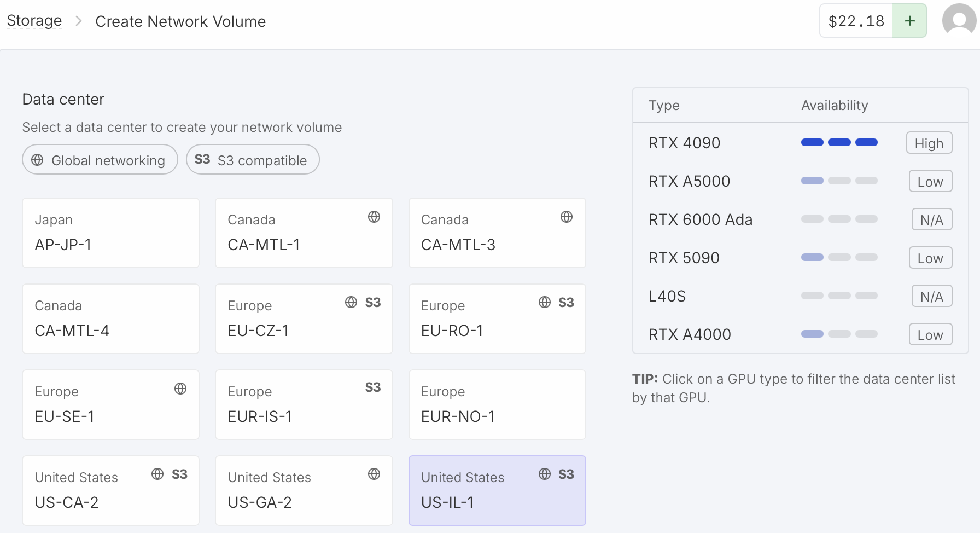
Task: Click globe icon on US-GA-2 card
Action: pyautogui.click(x=374, y=474)
